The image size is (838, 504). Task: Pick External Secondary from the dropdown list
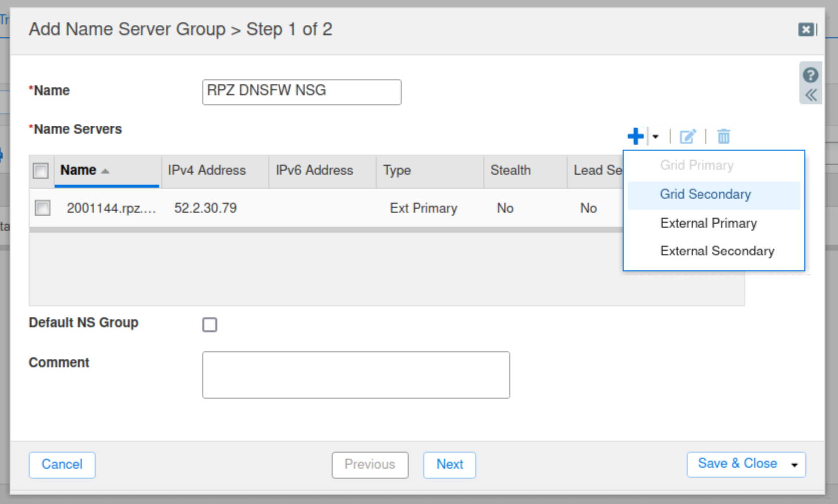(x=716, y=251)
